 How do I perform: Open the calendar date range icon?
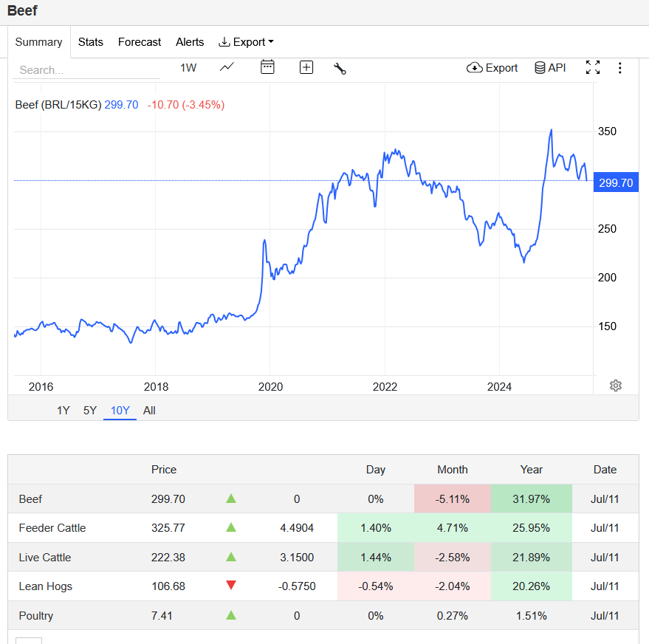click(267, 67)
